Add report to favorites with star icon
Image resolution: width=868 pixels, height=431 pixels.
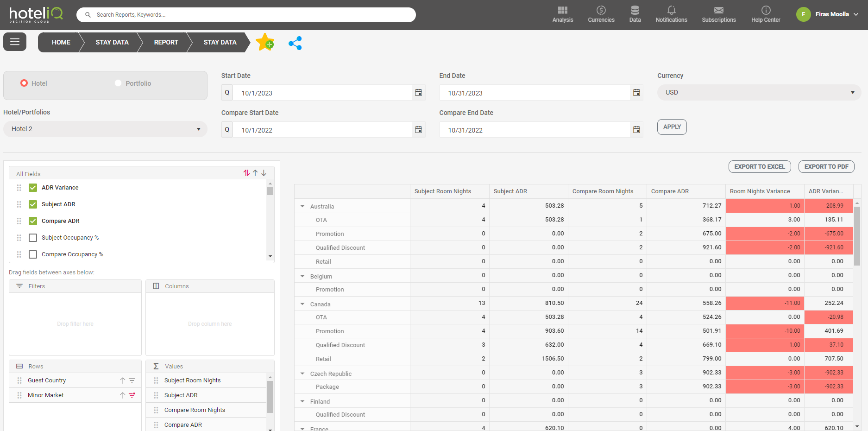[x=264, y=42]
